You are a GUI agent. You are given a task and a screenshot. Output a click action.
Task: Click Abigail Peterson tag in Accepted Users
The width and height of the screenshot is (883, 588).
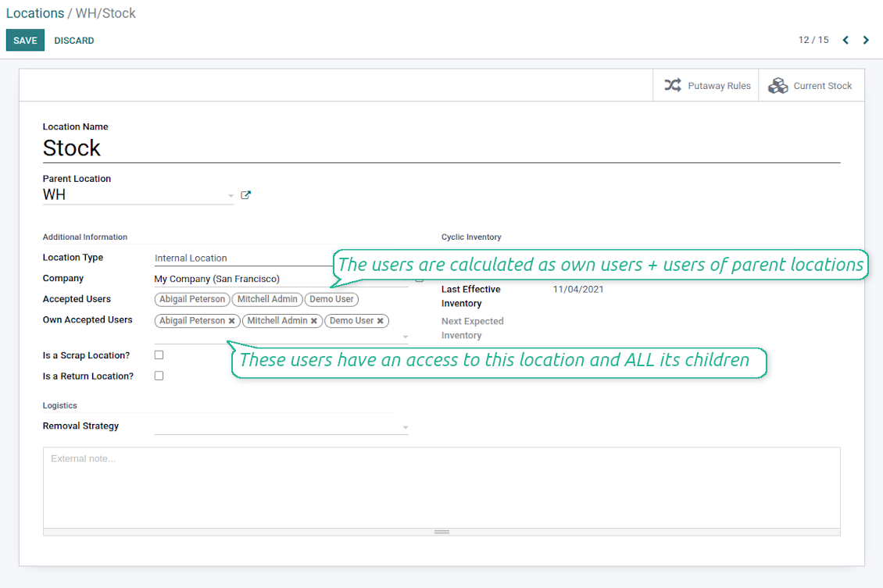pyautogui.click(x=192, y=299)
